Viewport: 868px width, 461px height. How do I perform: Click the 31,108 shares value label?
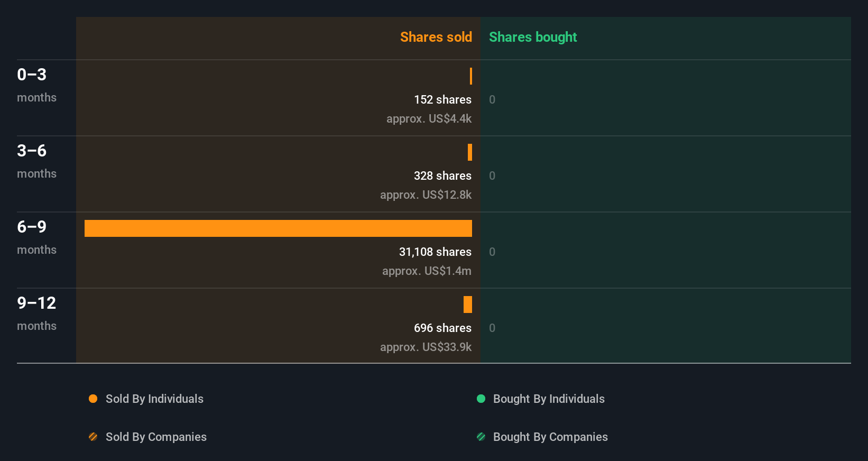[x=435, y=252]
